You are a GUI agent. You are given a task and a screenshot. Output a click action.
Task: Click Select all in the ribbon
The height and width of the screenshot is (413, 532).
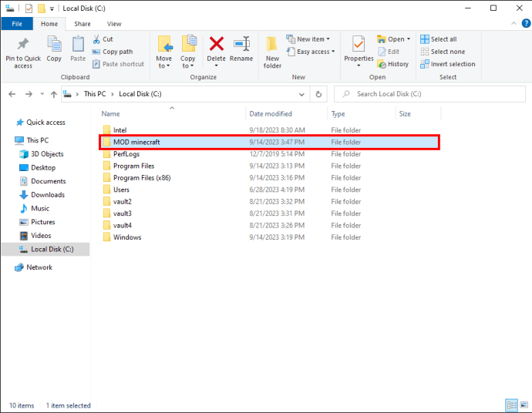[x=439, y=39]
